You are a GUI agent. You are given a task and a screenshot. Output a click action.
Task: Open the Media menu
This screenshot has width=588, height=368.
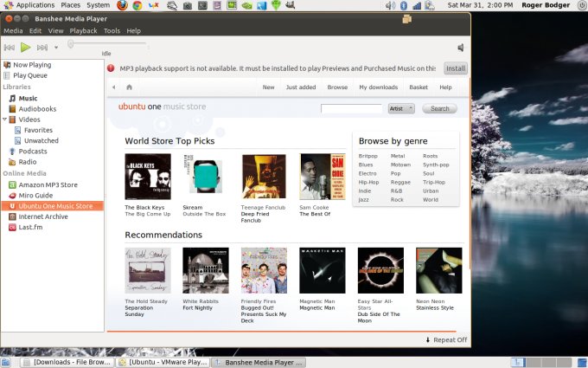point(13,31)
